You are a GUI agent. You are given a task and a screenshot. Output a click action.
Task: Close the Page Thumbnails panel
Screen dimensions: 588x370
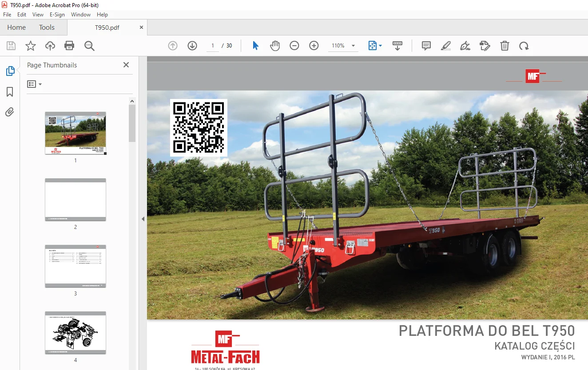(126, 65)
